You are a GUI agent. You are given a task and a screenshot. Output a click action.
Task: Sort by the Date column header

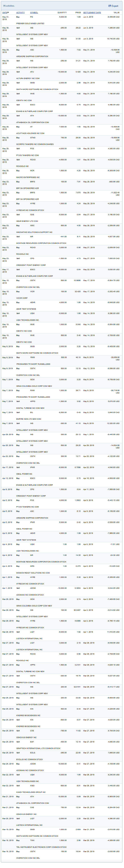coord(4,12)
